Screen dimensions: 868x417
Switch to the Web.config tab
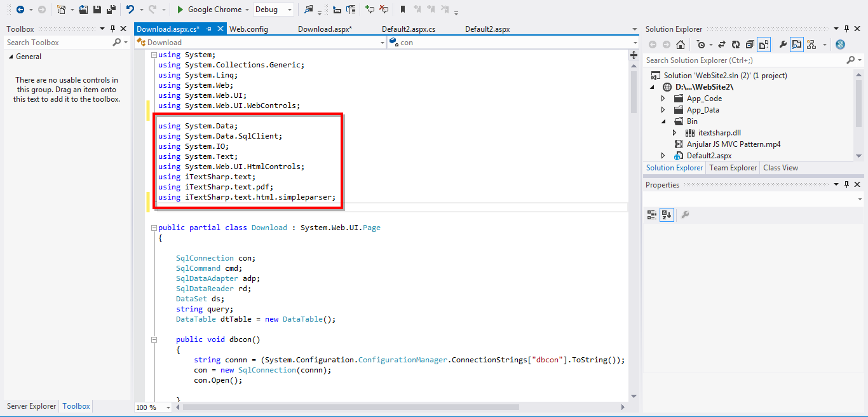tap(248, 29)
